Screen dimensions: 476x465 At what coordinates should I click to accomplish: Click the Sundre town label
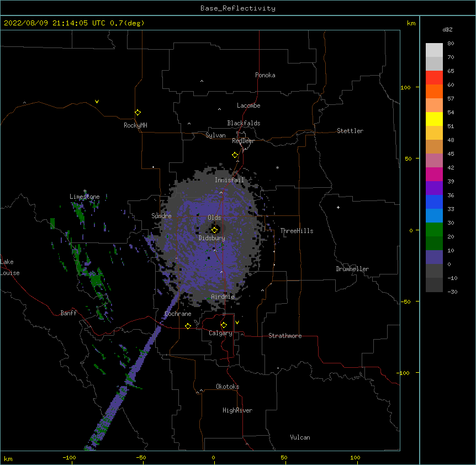[x=161, y=216]
